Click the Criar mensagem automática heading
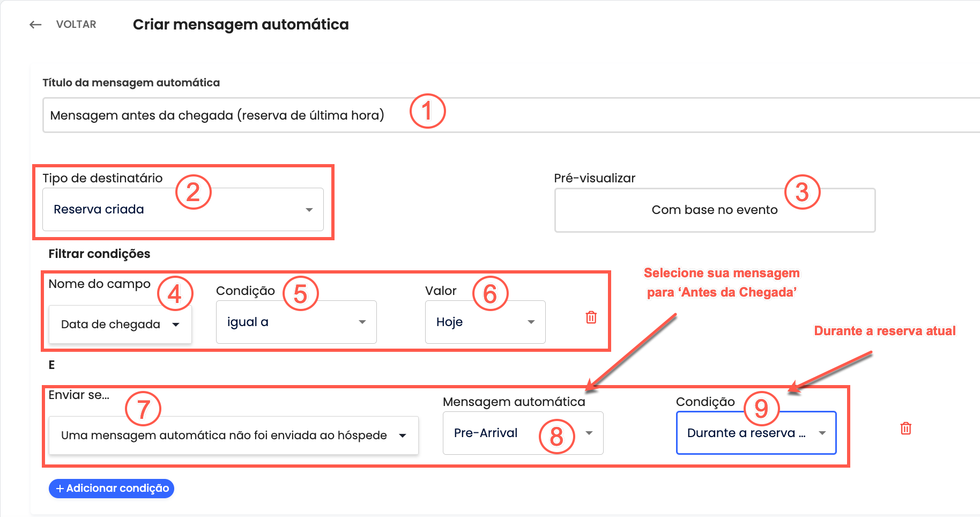This screenshot has width=980, height=517. (x=241, y=25)
